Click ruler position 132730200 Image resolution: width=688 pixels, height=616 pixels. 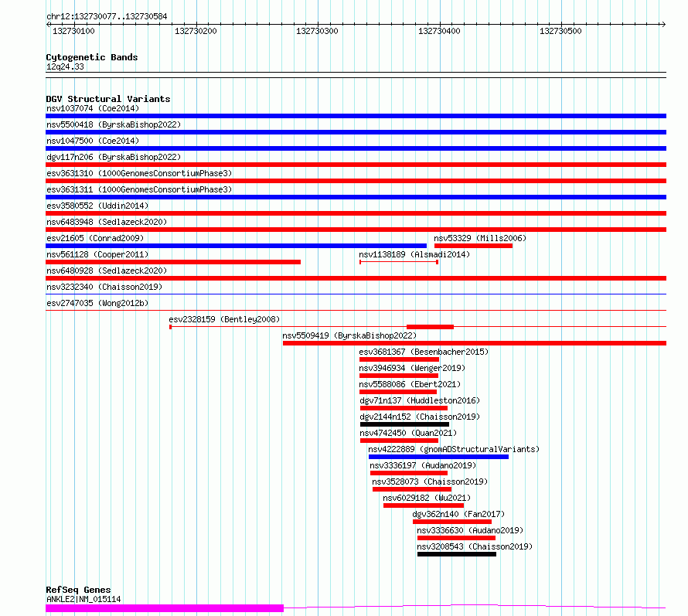[x=196, y=31]
